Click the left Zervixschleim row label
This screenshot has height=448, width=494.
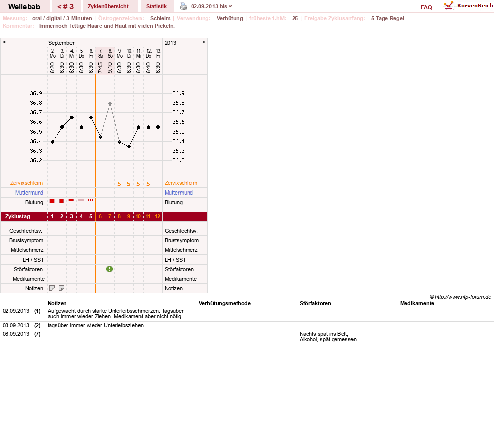coord(27,183)
